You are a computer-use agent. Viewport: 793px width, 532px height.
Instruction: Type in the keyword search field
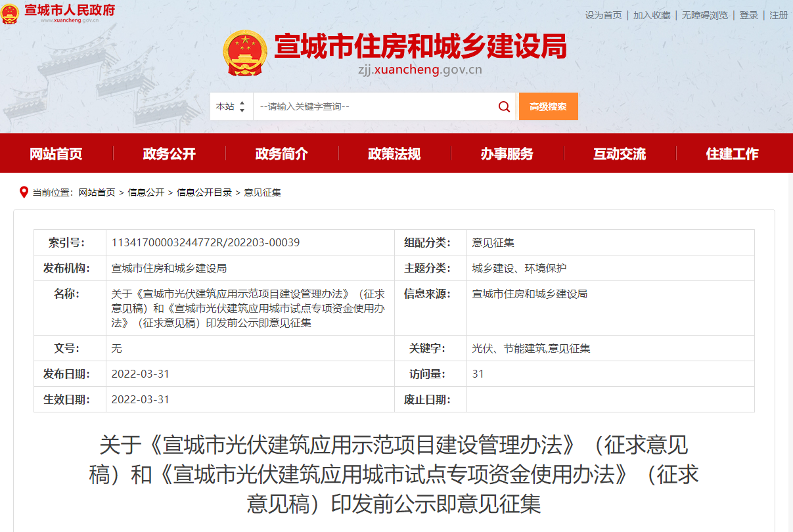click(374, 106)
